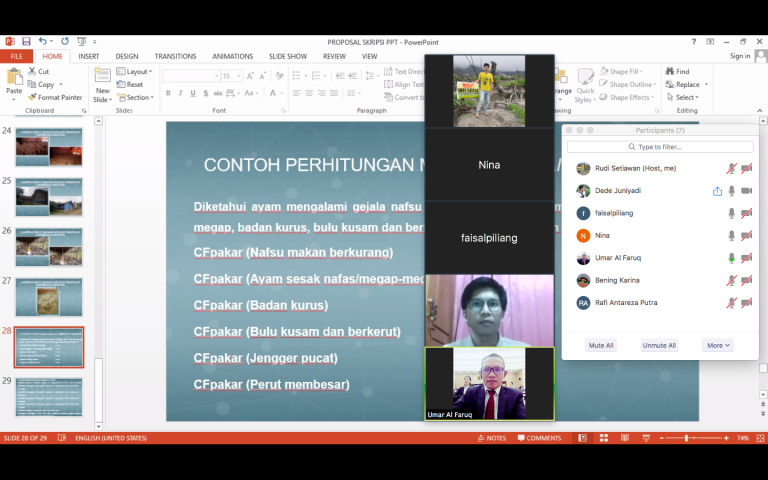Open the Select dropdown in Editing group
This screenshot has width=768, height=480.
(x=683, y=97)
